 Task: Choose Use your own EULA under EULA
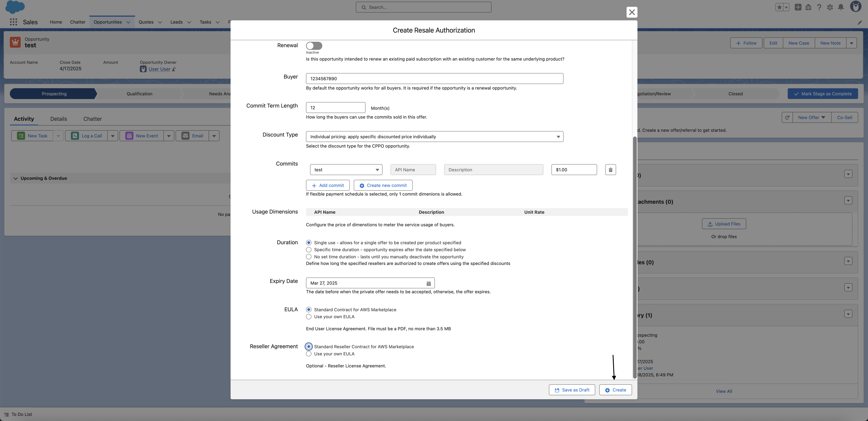pyautogui.click(x=309, y=317)
